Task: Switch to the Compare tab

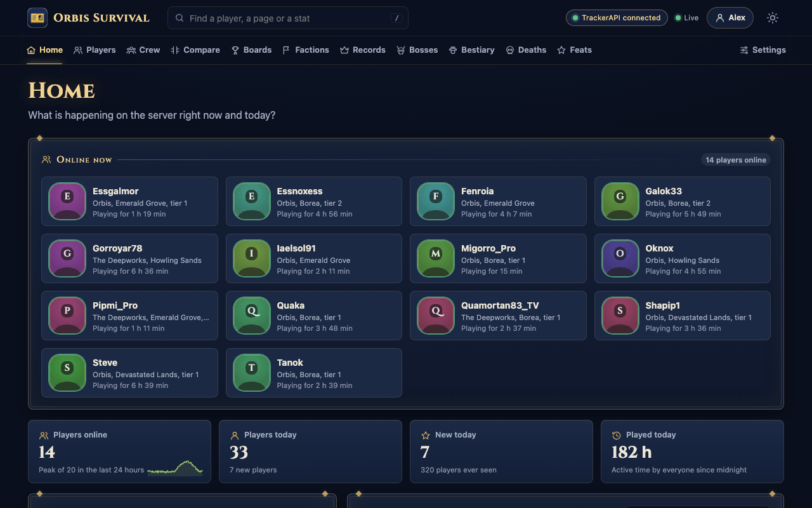Action: coord(195,50)
